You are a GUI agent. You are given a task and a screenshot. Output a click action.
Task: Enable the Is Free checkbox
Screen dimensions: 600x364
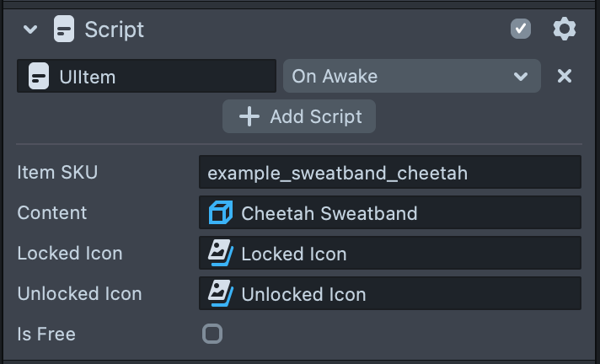click(212, 334)
